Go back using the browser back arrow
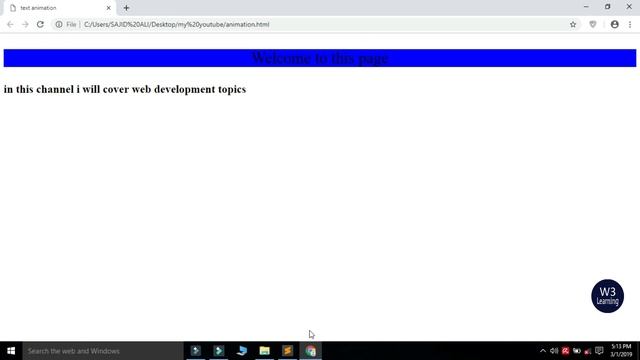 [x=10, y=24]
